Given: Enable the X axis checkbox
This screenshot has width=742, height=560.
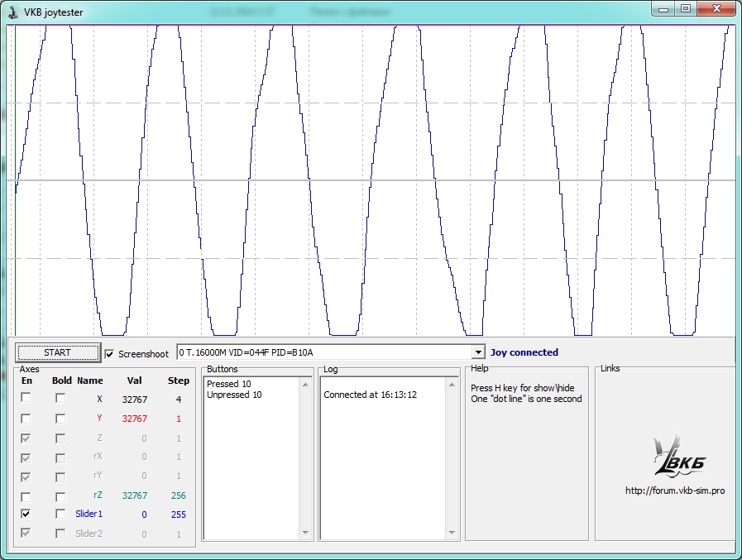Looking at the screenshot, I should point(26,398).
